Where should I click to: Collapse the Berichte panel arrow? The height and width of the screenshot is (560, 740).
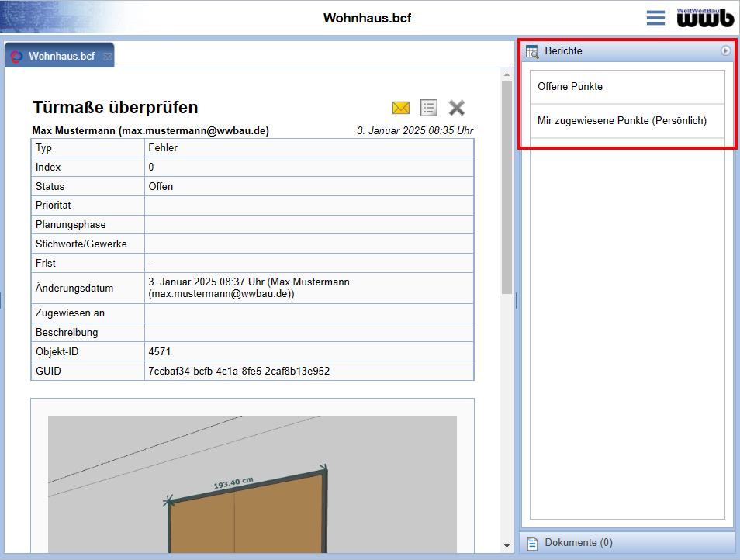[x=725, y=50]
